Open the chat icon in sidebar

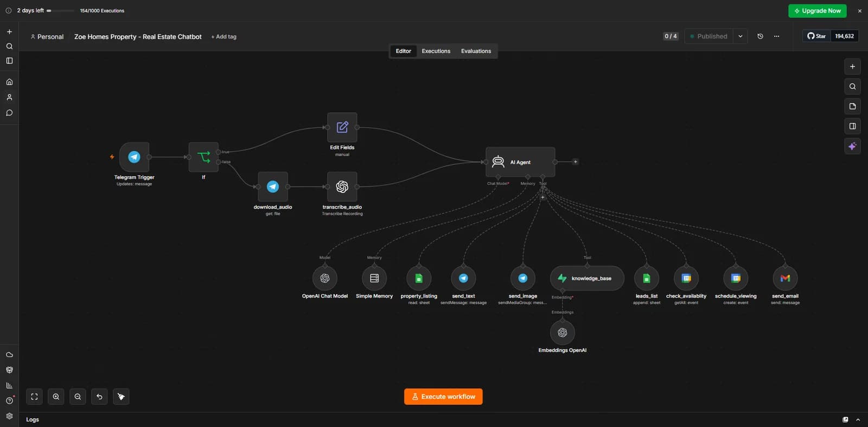click(x=9, y=113)
